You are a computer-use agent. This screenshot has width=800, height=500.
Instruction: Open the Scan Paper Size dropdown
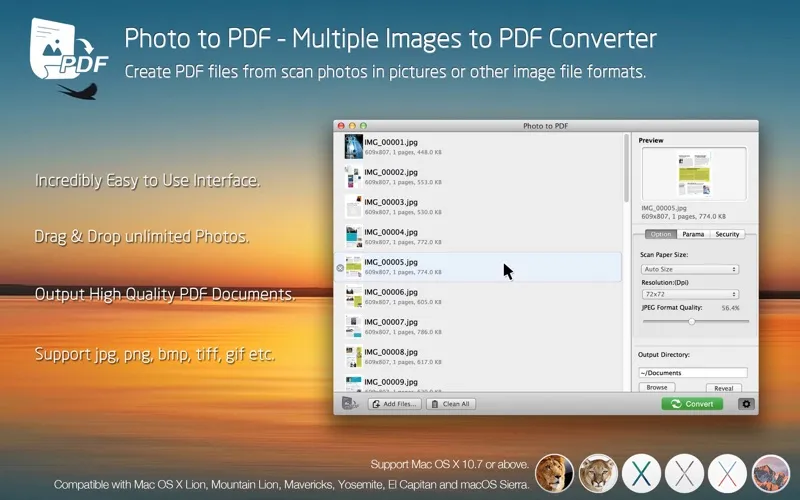(x=690, y=269)
